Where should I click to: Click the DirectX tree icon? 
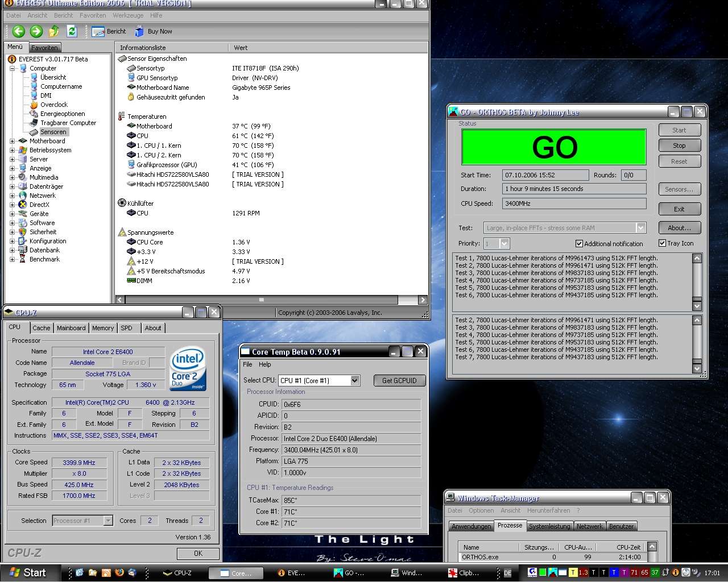pos(23,205)
